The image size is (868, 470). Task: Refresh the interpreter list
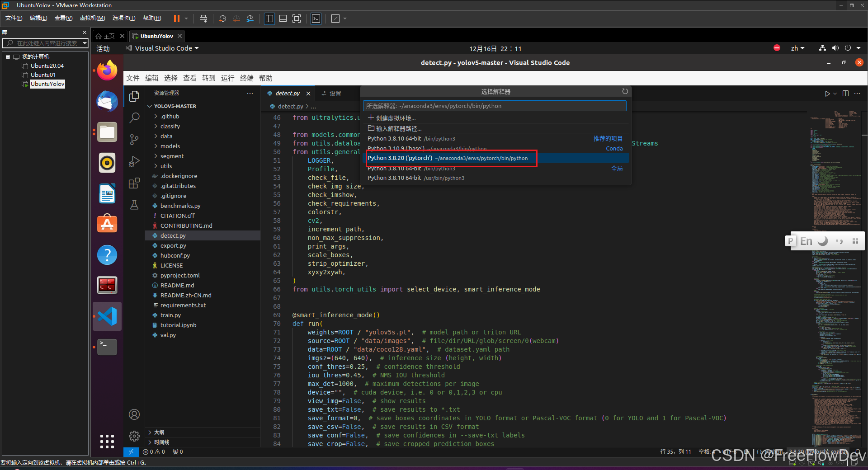625,91
